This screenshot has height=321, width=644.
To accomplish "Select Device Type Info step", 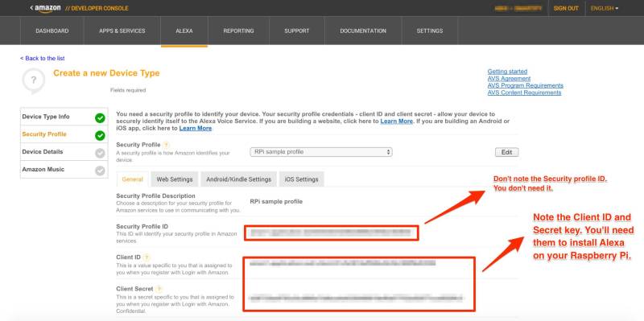I will pos(64,117).
